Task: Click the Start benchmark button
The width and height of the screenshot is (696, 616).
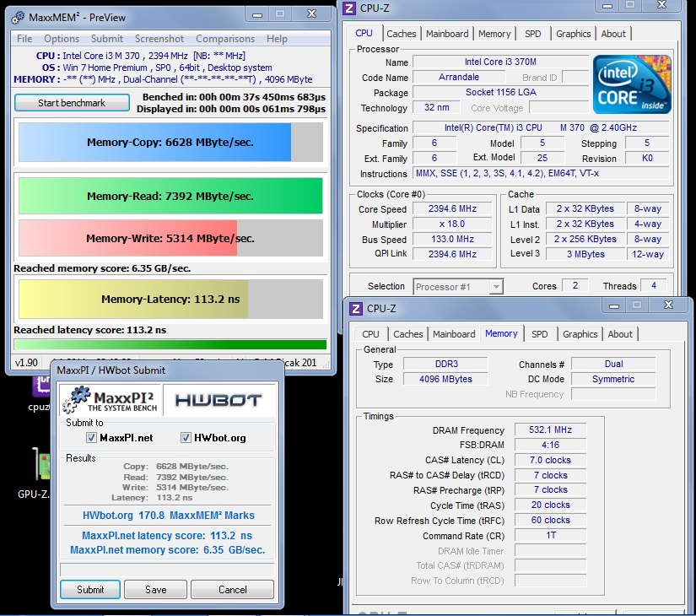Action: (x=72, y=103)
